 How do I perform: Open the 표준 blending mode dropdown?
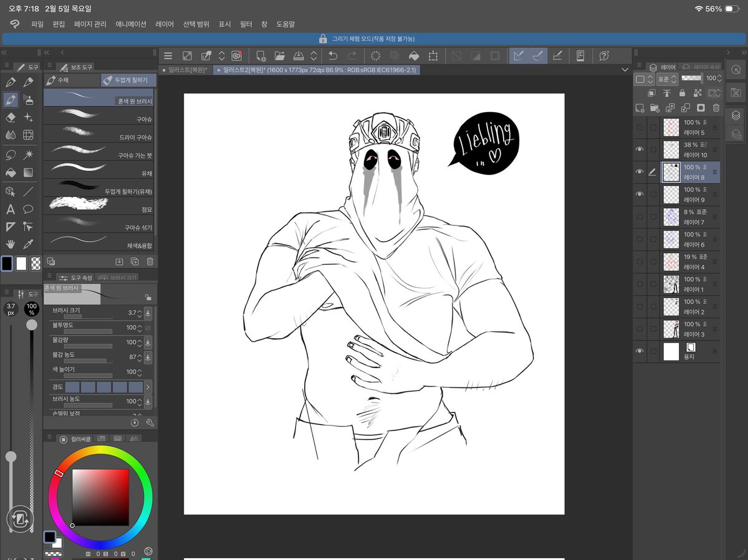point(667,79)
